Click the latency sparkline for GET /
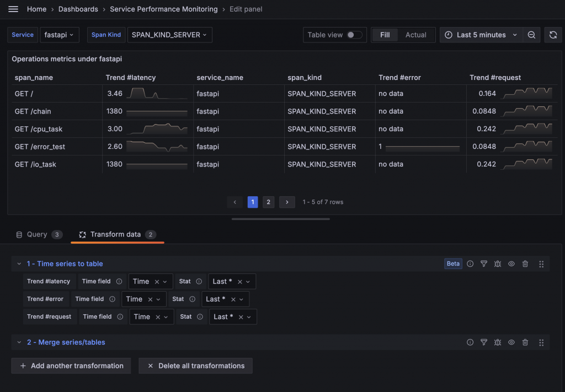The image size is (565, 392). click(157, 94)
